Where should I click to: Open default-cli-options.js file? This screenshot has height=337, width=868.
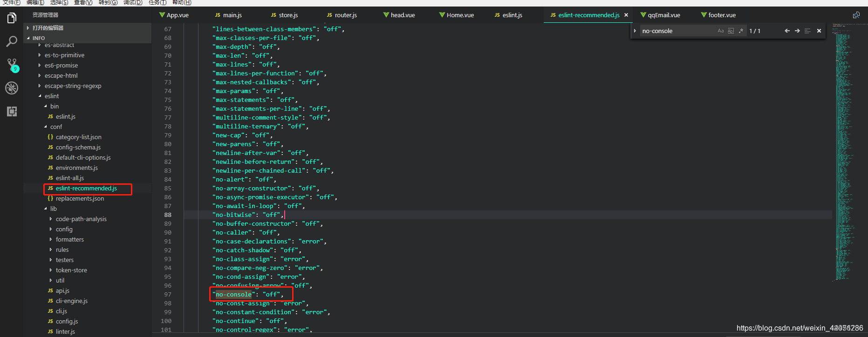click(83, 157)
